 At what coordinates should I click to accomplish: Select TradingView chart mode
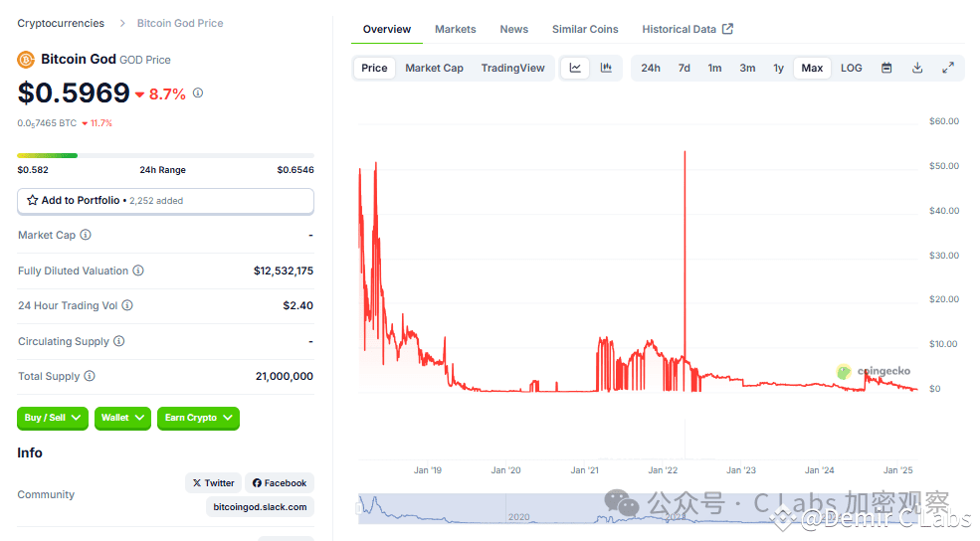[x=513, y=68]
